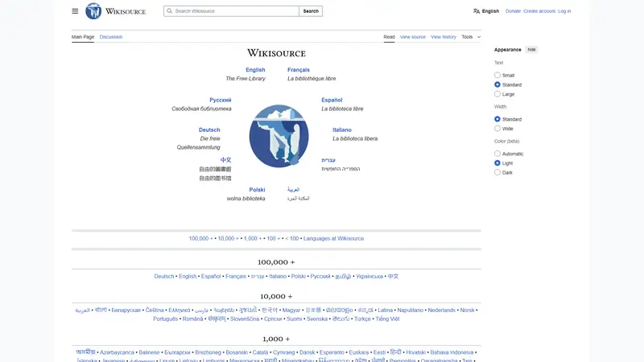Select Light color mode
Viewport: 644px width, 362px height.
pyautogui.click(x=497, y=163)
